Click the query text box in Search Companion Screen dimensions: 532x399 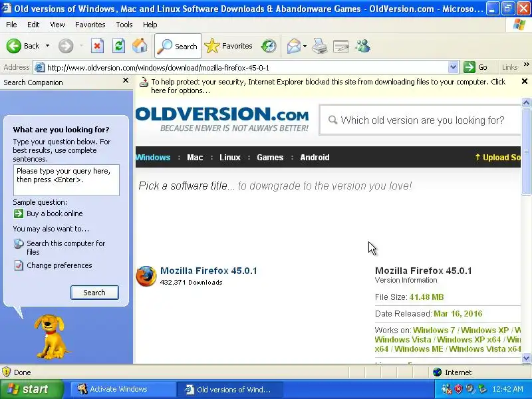[x=66, y=180]
